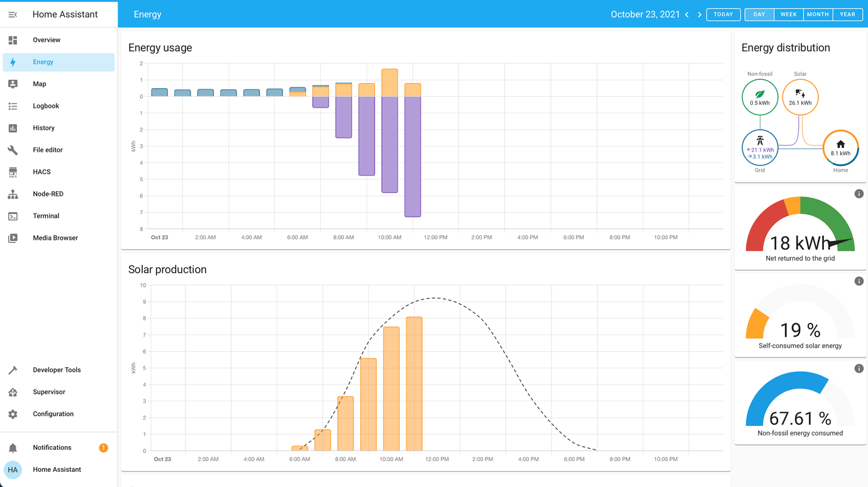Image resolution: width=868 pixels, height=487 pixels.
Task: Click the Home Assistant user profile
Action: 56,469
